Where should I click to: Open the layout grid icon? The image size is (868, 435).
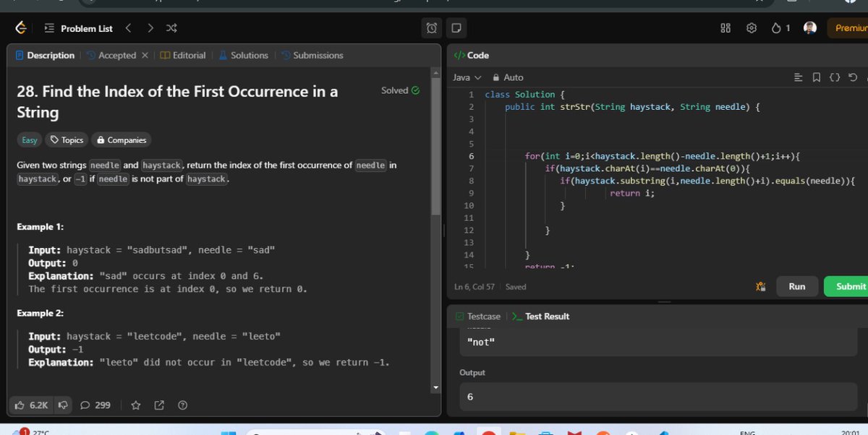click(726, 28)
